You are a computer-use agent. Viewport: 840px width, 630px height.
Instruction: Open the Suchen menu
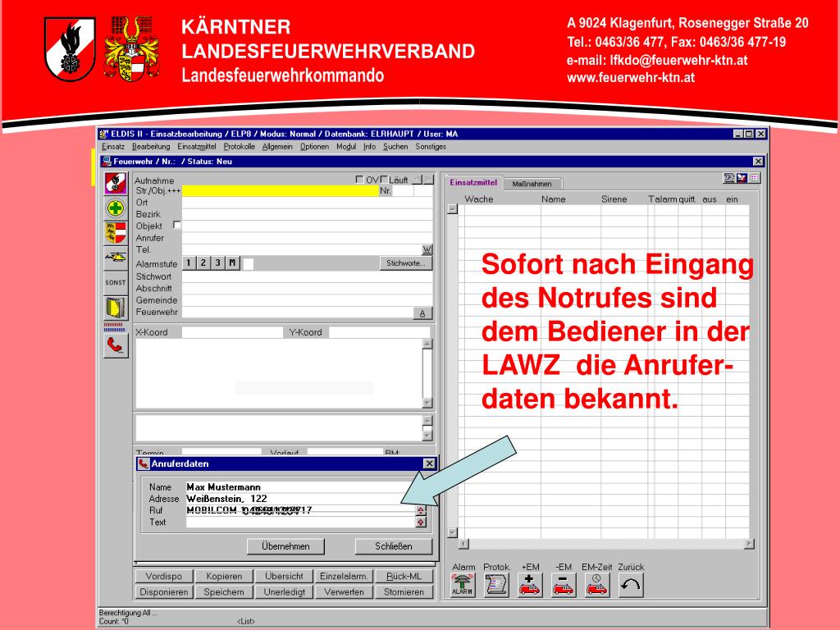click(x=395, y=147)
